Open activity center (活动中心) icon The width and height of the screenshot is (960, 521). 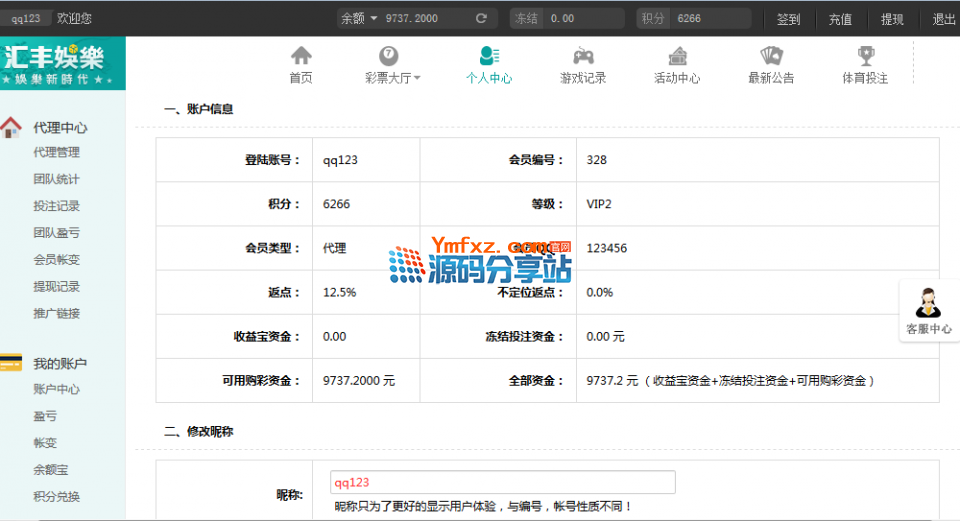pos(677,56)
